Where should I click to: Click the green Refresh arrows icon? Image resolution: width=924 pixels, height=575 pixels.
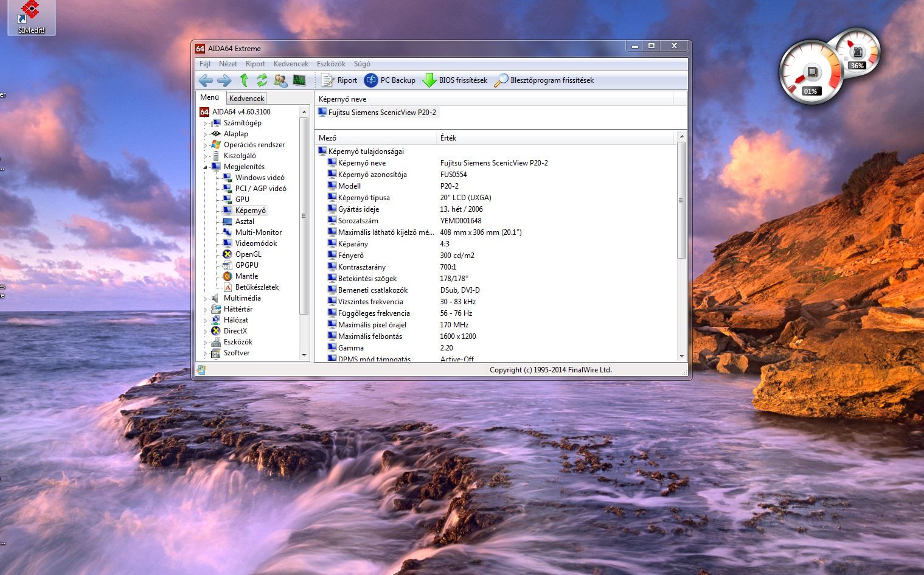pyautogui.click(x=262, y=80)
